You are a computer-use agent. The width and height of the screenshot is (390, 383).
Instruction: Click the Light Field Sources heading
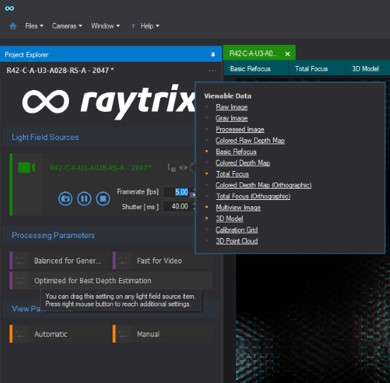point(45,137)
